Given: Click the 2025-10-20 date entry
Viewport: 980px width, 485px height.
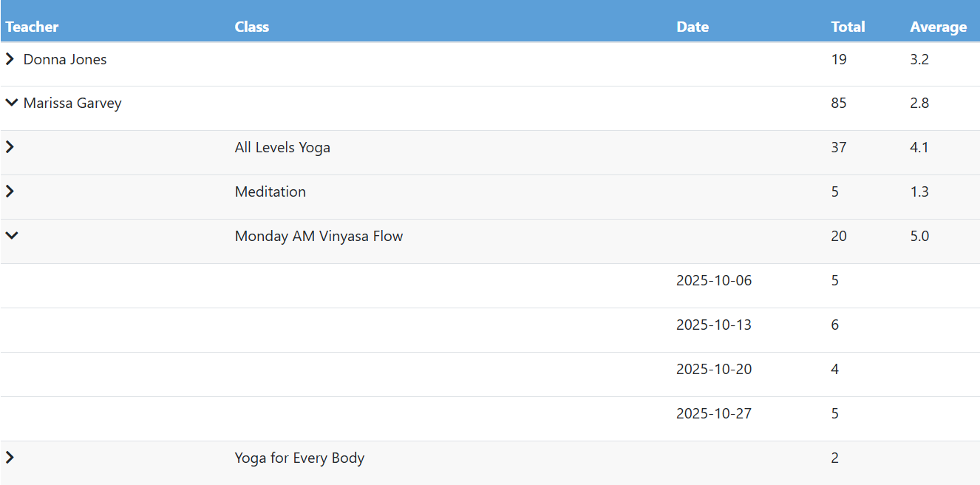Looking at the screenshot, I should (714, 369).
